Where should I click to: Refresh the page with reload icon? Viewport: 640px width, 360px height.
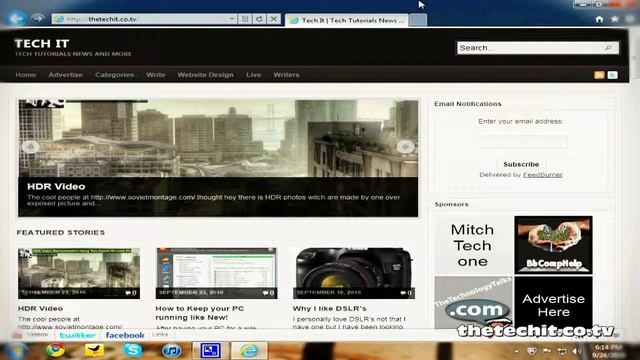pos(259,19)
